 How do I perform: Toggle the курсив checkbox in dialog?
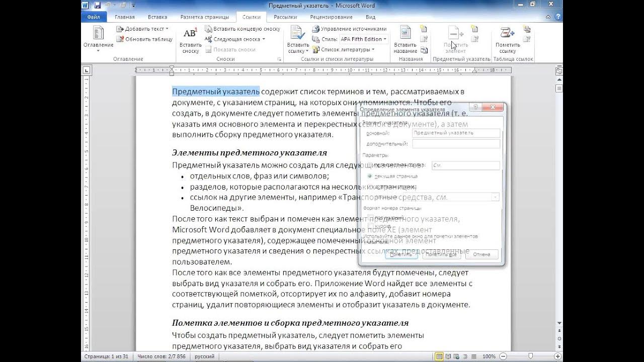point(370,226)
